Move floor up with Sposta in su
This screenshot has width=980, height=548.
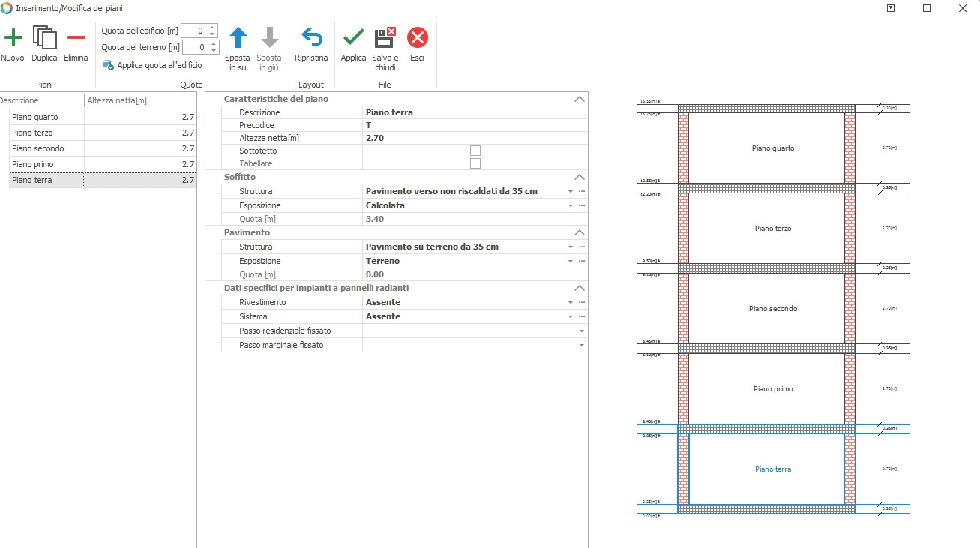pyautogui.click(x=238, y=38)
